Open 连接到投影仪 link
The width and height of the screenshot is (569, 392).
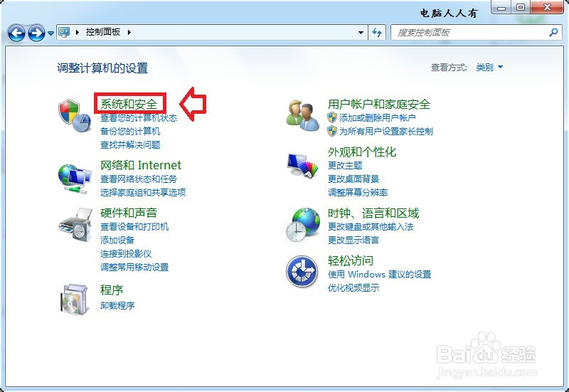coord(126,254)
